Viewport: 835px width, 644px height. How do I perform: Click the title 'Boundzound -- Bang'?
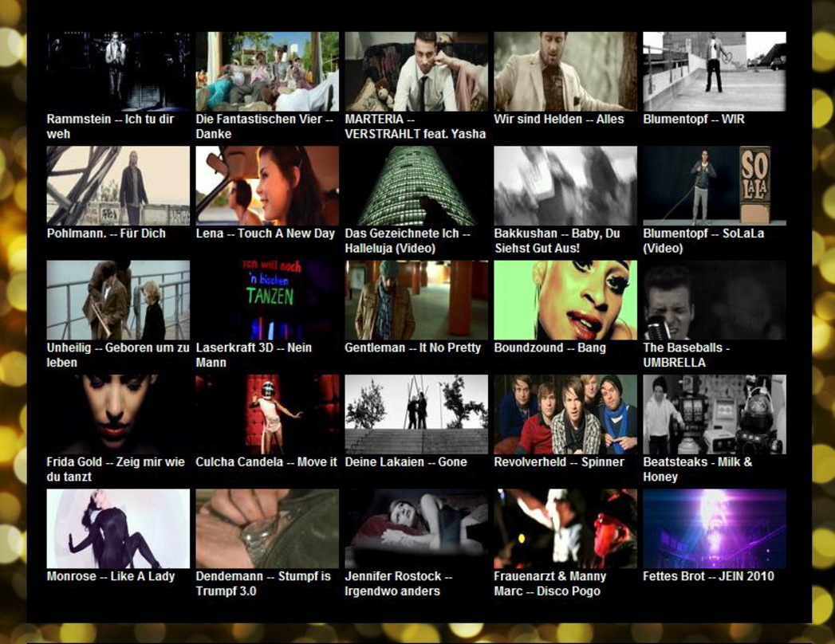click(x=550, y=348)
